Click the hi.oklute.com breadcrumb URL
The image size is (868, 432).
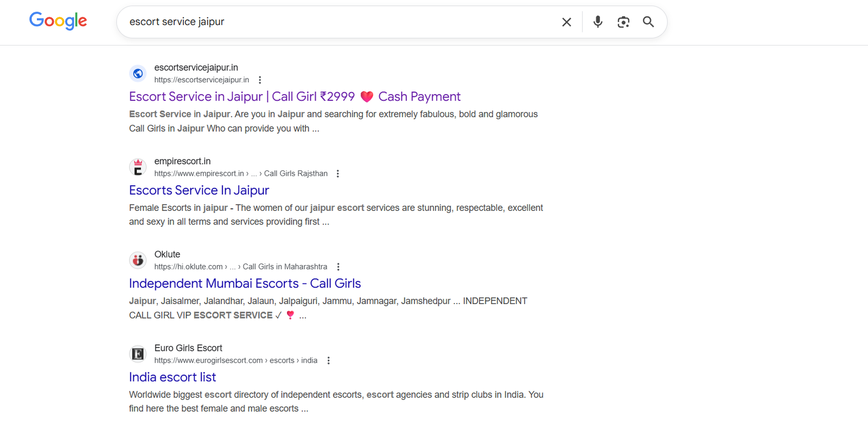pos(241,267)
